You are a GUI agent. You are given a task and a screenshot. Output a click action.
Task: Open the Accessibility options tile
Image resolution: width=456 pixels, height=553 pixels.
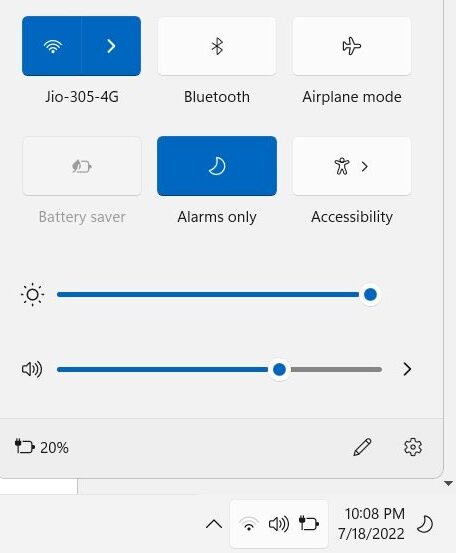tap(352, 166)
